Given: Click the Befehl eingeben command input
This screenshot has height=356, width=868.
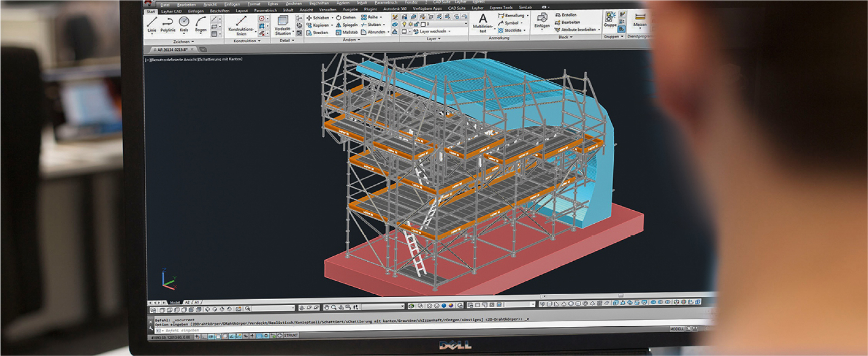Looking at the screenshot, I should [x=182, y=330].
